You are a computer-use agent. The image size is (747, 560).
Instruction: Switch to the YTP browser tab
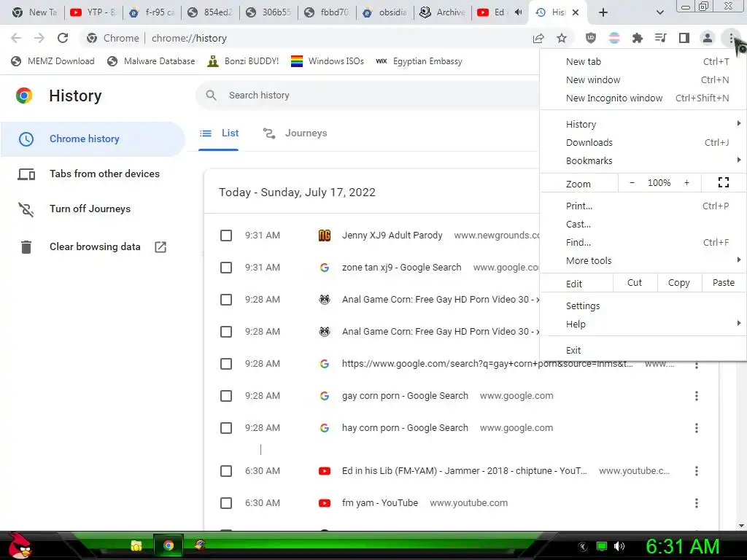point(93,12)
